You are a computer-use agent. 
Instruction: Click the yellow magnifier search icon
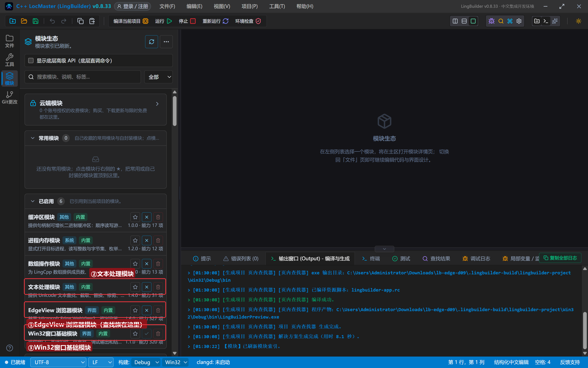click(501, 21)
